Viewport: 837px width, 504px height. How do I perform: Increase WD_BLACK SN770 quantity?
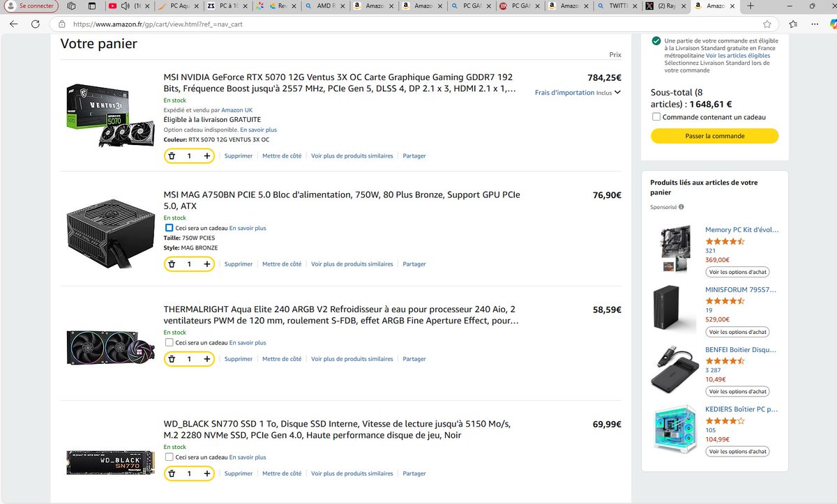pos(206,473)
